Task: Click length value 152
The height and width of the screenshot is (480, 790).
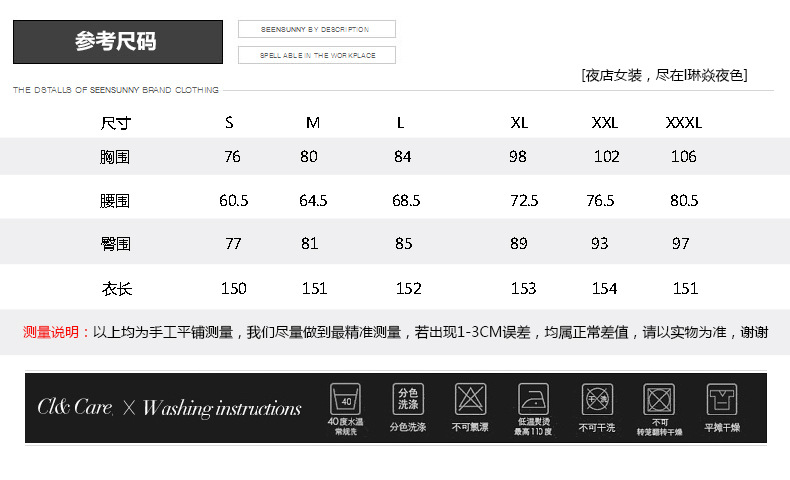Action: pyautogui.click(x=409, y=289)
